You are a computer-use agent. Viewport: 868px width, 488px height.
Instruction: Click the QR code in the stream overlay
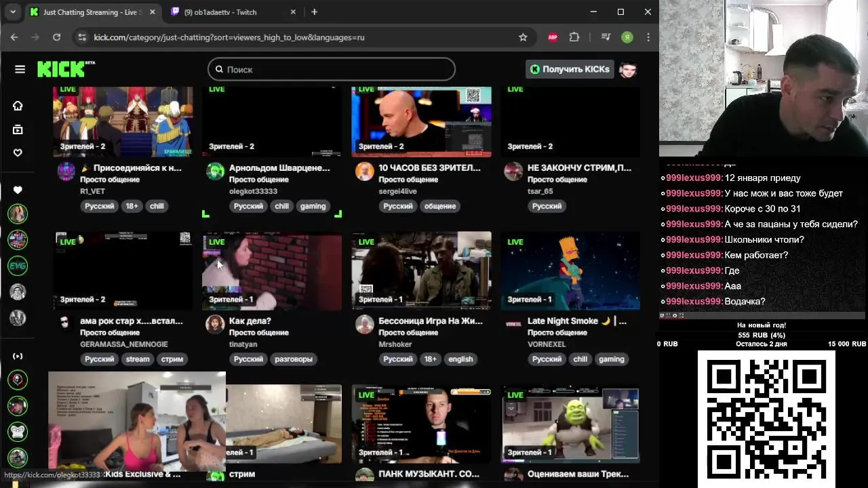click(x=766, y=419)
